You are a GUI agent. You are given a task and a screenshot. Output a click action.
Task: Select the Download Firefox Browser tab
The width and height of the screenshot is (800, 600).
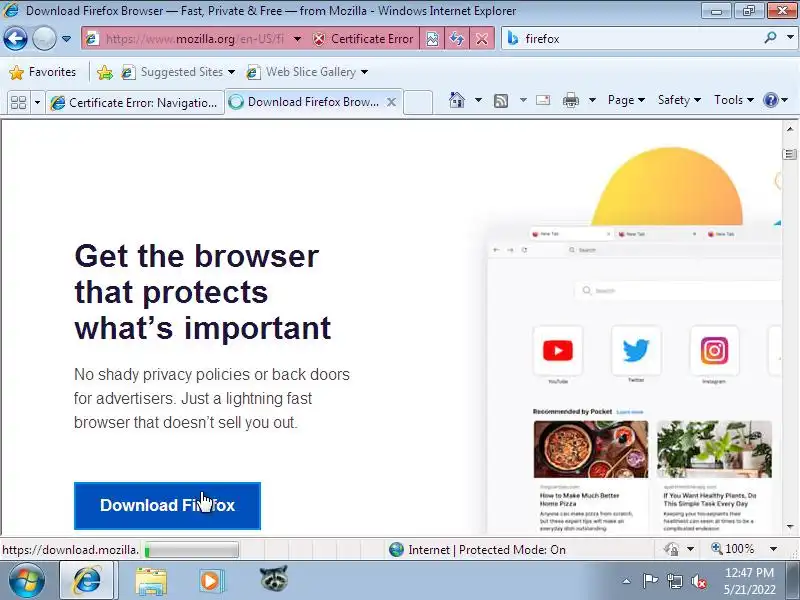click(x=306, y=102)
